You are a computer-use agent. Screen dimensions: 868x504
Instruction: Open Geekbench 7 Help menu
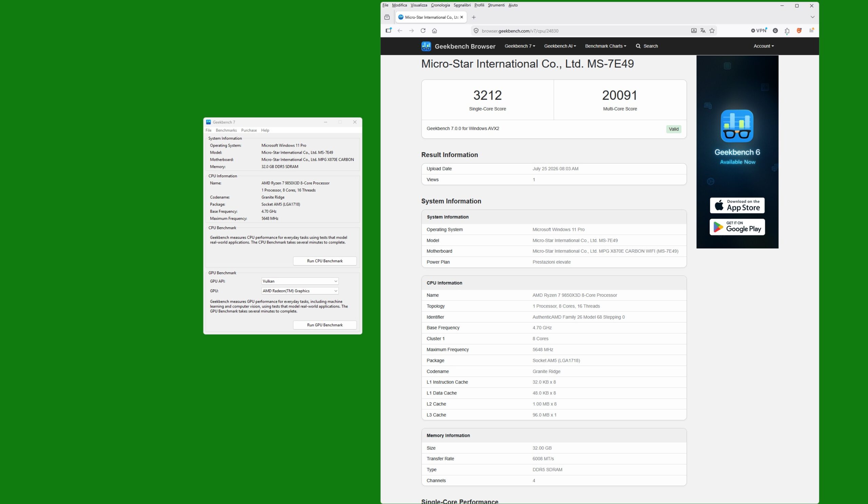click(x=265, y=130)
